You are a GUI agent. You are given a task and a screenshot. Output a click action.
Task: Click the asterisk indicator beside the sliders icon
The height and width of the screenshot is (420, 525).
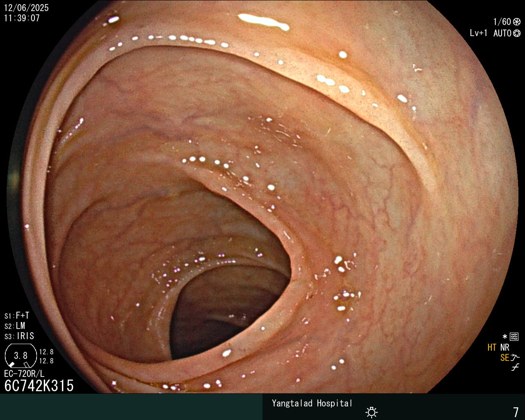[x=505, y=337]
